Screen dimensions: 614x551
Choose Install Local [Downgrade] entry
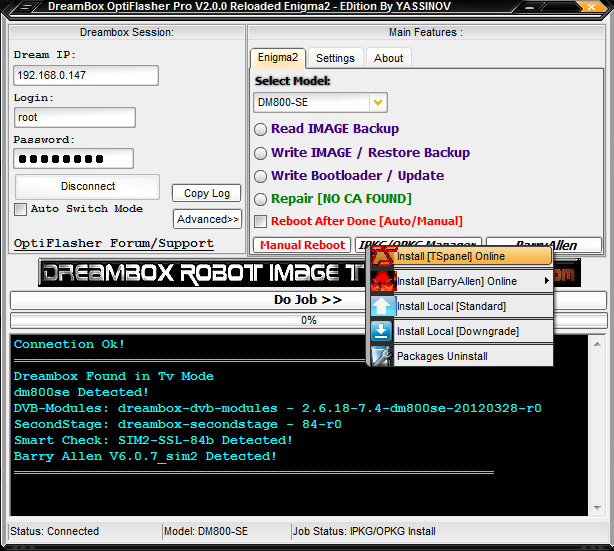(x=462, y=331)
